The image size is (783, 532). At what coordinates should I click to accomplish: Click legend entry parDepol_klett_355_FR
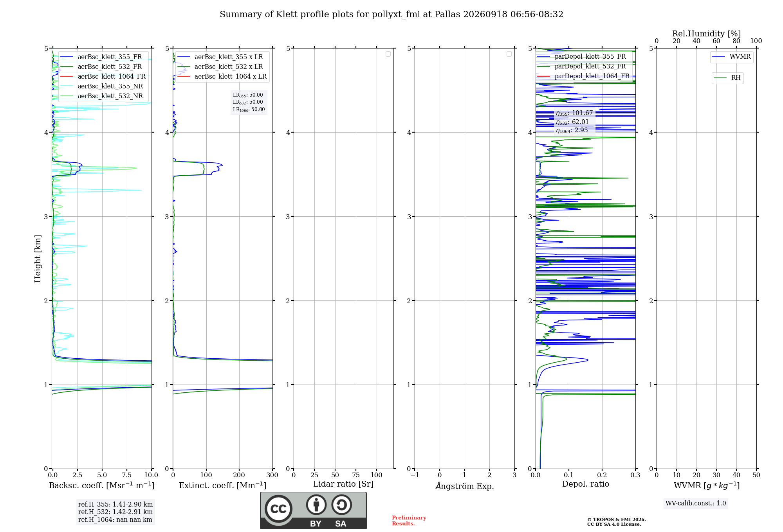(583, 56)
